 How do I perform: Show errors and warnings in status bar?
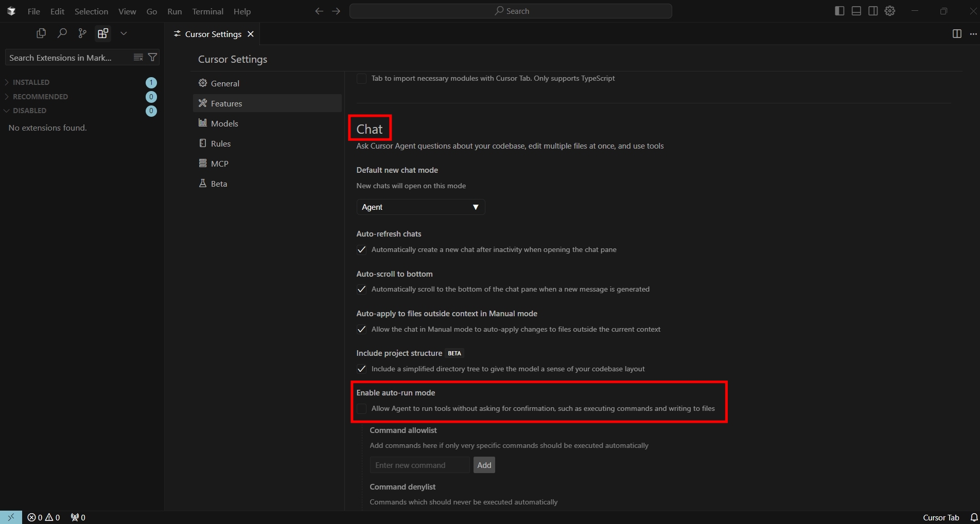[44, 517]
